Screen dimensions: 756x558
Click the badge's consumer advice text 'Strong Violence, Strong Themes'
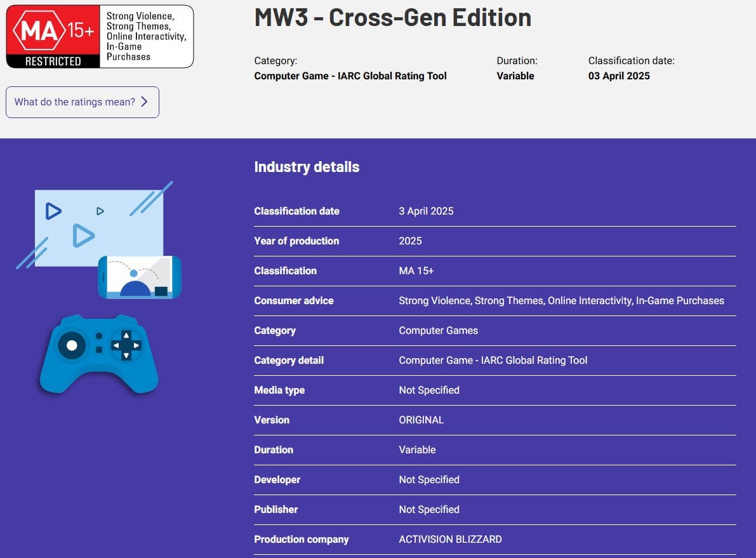[140, 21]
